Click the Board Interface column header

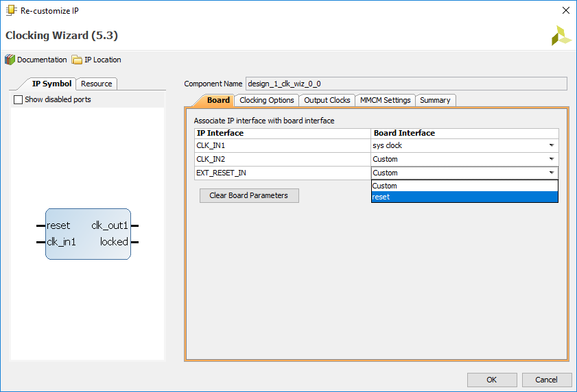click(x=464, y=133)
